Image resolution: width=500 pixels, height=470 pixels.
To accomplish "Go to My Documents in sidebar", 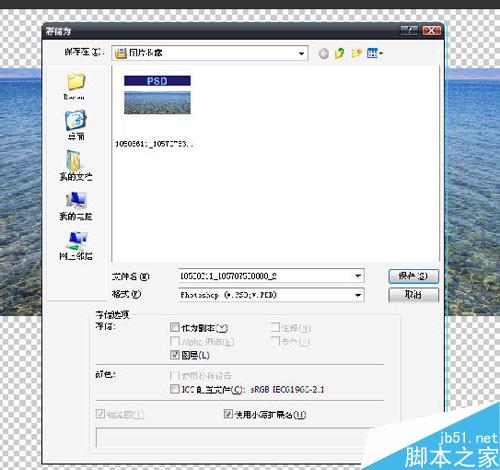I will (x=76, y=165).
